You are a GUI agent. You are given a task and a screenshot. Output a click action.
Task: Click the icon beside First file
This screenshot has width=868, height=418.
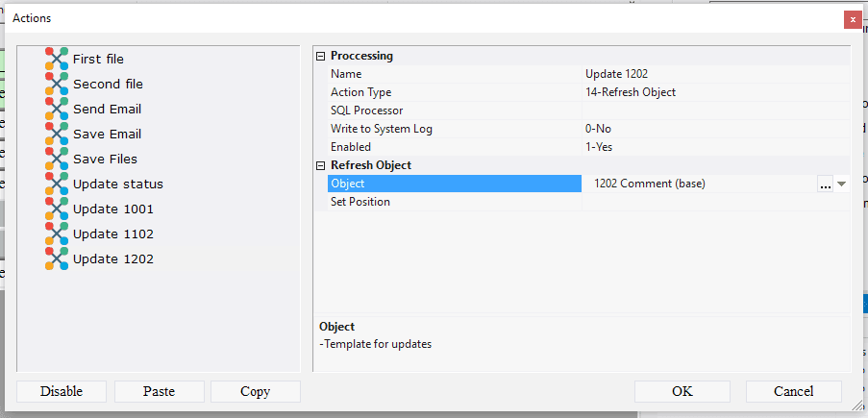(x=57, y=59)
